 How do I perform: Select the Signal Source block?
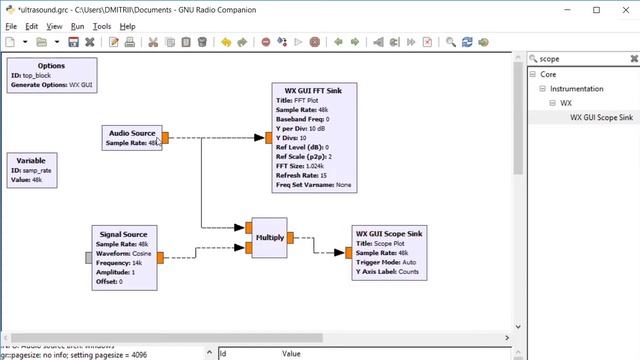coord(124,258)
